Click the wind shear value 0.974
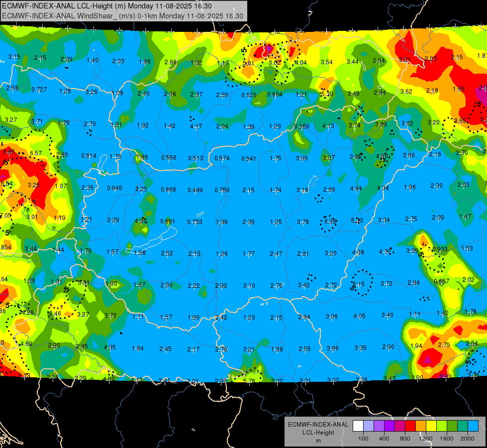This screenshot has width=487, height=448. pos(222,158)
